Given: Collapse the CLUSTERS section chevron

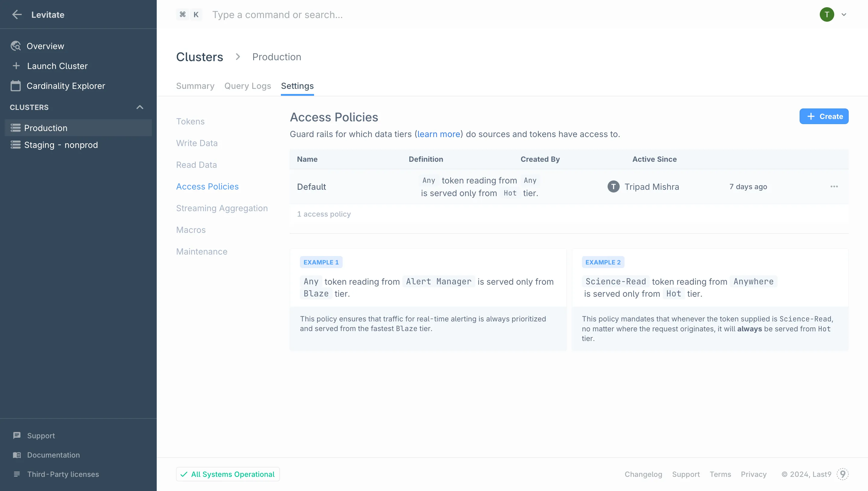Looking at the screenshot, I should [x=140, y=107].
